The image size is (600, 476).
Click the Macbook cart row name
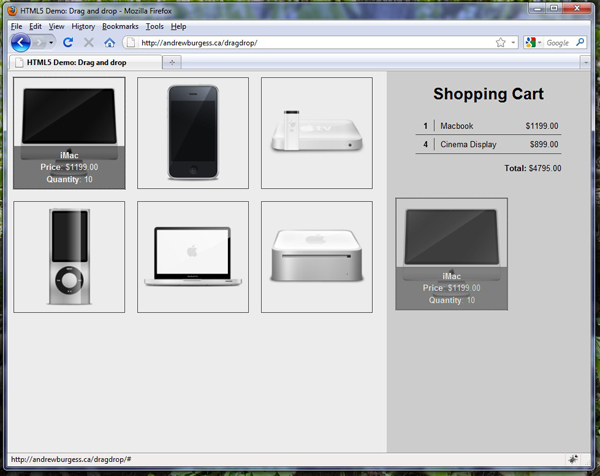(457, 126)
